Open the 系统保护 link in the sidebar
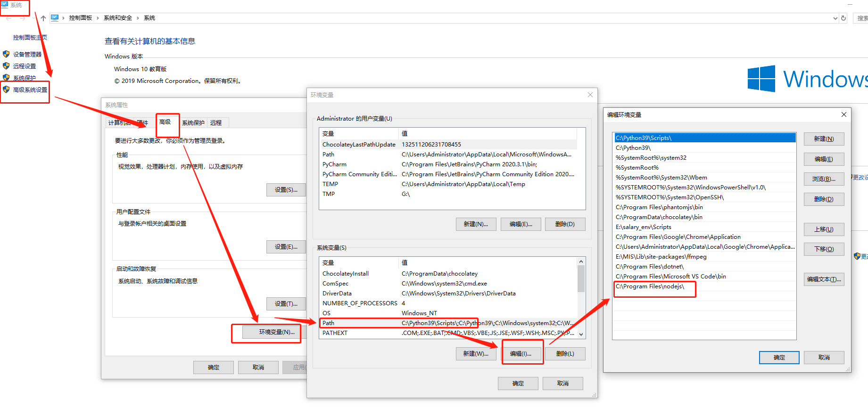 pos(25,78)
